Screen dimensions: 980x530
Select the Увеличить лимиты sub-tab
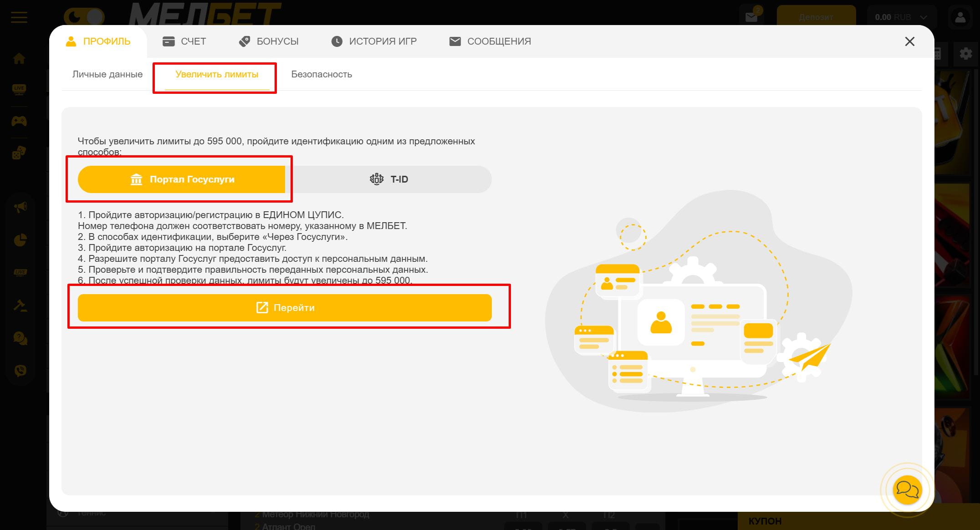pyautogui.click(x=217, y=74)
